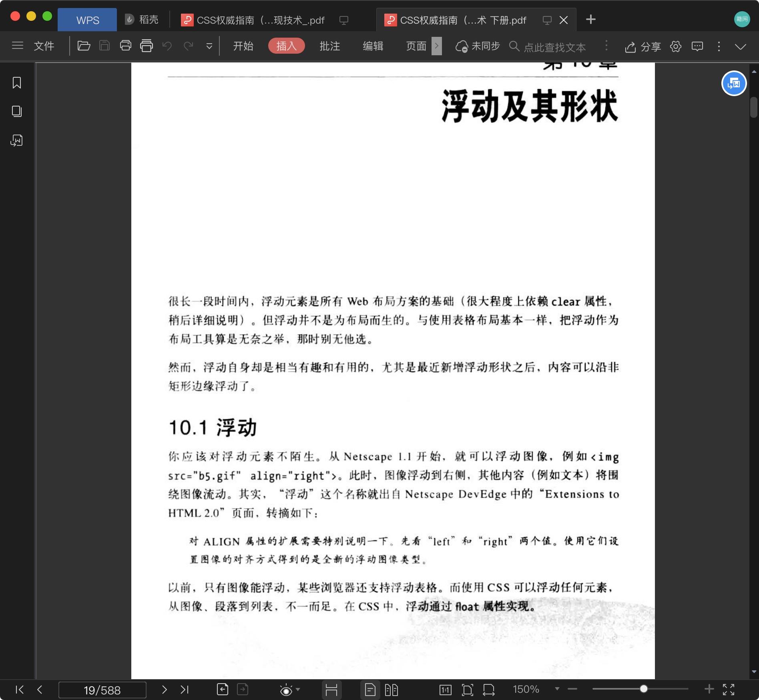Click the screen icon on 现技术_.pdf tab
The image size is (759, 700).
tap(343, 20)
